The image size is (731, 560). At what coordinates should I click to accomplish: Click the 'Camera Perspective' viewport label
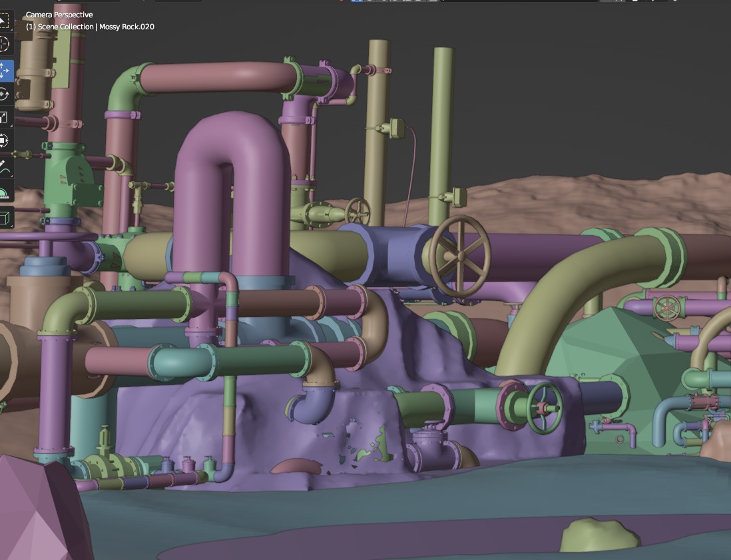[x=59, y=15]
